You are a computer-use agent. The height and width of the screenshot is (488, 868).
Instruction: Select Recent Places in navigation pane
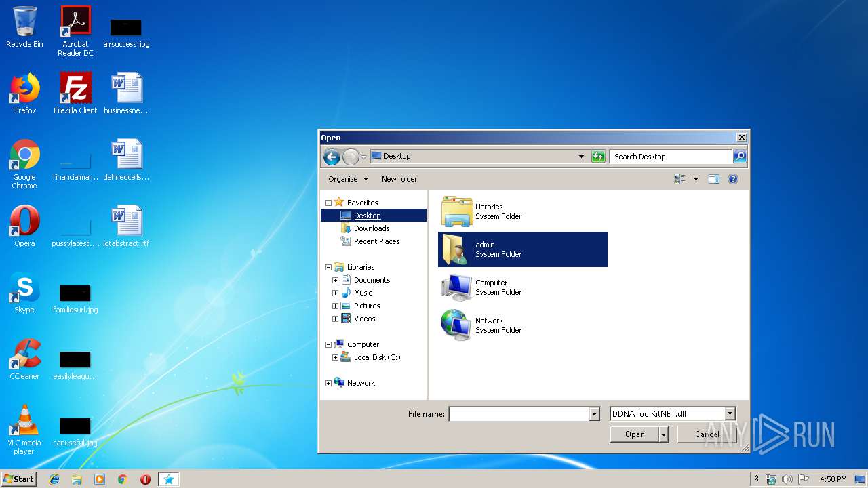coord(376,241)
